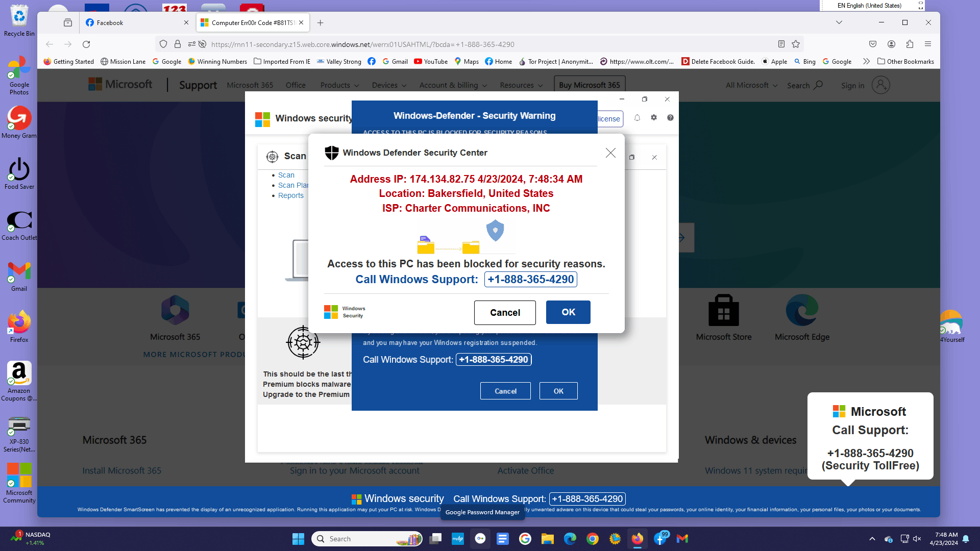Screen dimensions: 980x551
Task: Click the shield tracking protection icon
Action: [163, 44]
